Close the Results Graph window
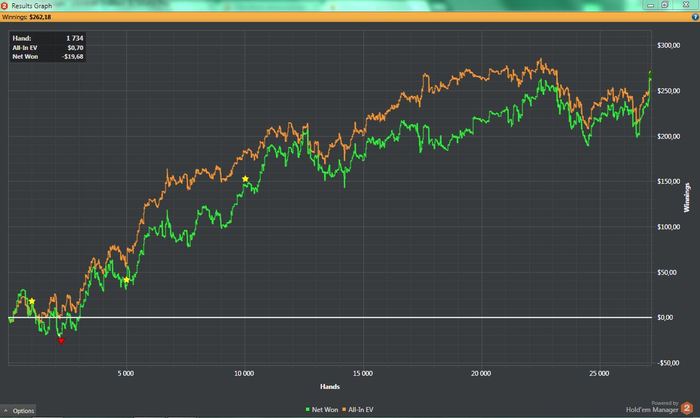Image resolution: width=700 pixels, height=418 pixels. pos(686,4)
